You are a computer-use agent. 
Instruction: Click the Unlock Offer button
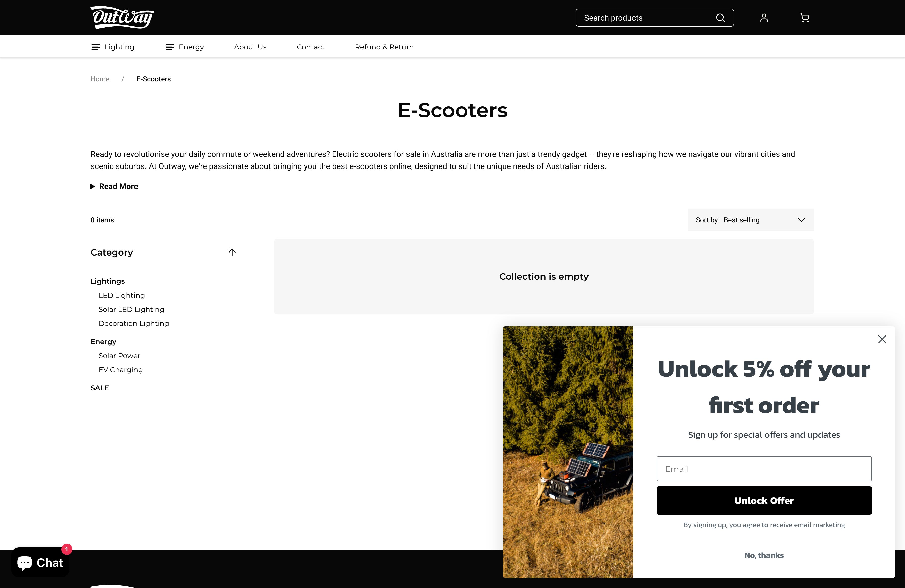763,500
